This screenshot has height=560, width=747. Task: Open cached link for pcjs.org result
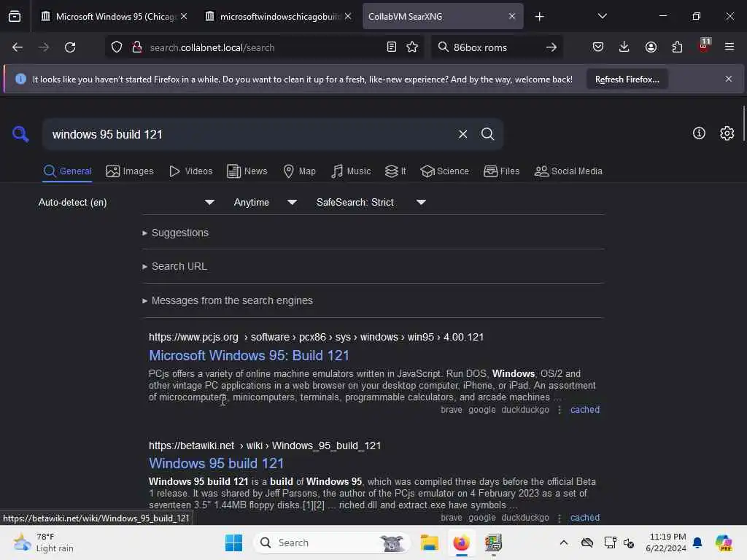[x=585, y=410]
